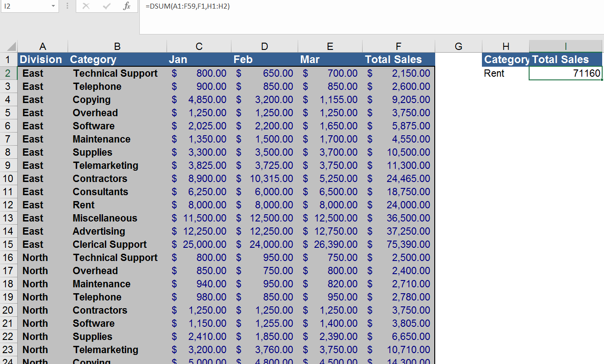Click the Enter checkmark icon in formula bar
604x364 pixels.
click(107, 6)
